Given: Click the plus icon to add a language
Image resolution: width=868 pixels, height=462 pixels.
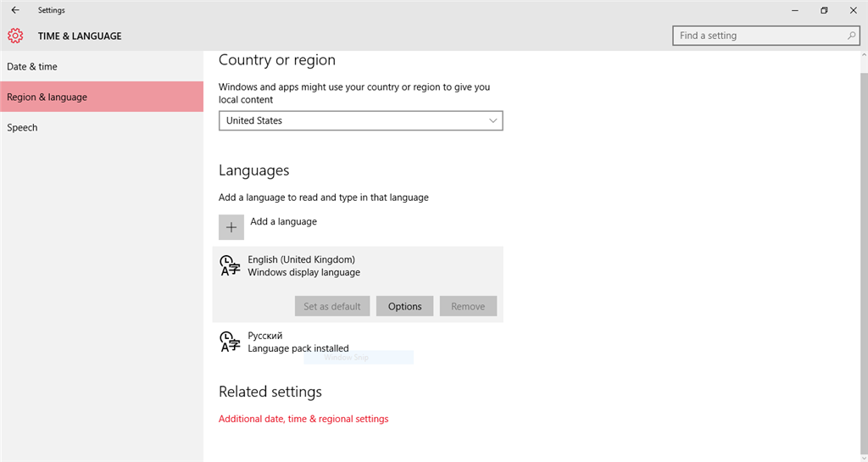Looking at the screenshot, I should click(x=231, y=227).
